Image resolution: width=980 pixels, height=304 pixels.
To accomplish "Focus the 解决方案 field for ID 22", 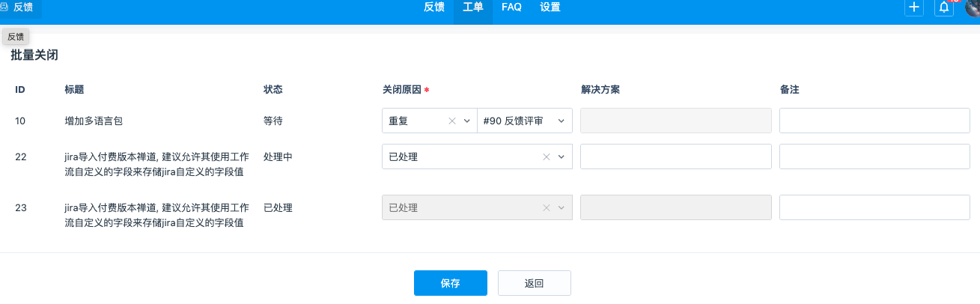I will (675, 156).
